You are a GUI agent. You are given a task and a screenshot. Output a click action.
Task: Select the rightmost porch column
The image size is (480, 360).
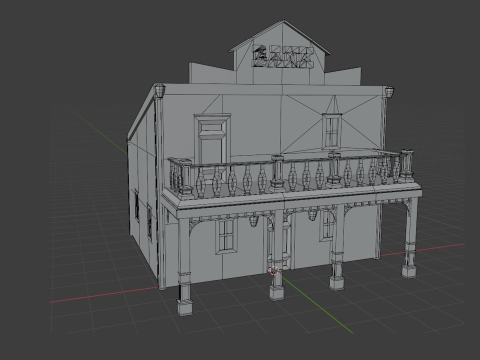pos(410,237)
